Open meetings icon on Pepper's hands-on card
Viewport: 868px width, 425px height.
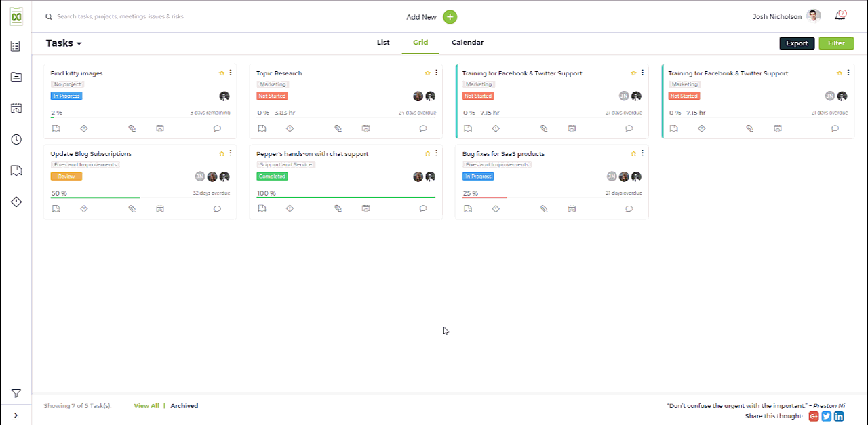click(x=366, y=209)
